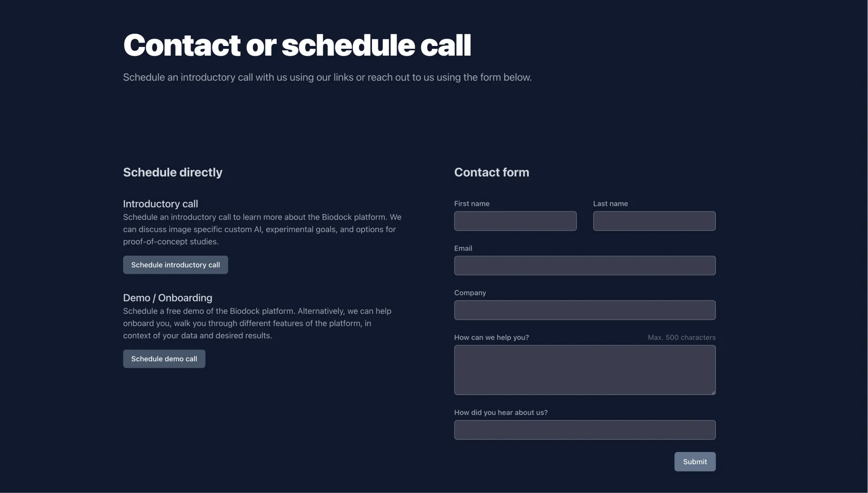Click the 'How did you hear about us?' label
Screen dimensions: 868x493
pos(501,412)
